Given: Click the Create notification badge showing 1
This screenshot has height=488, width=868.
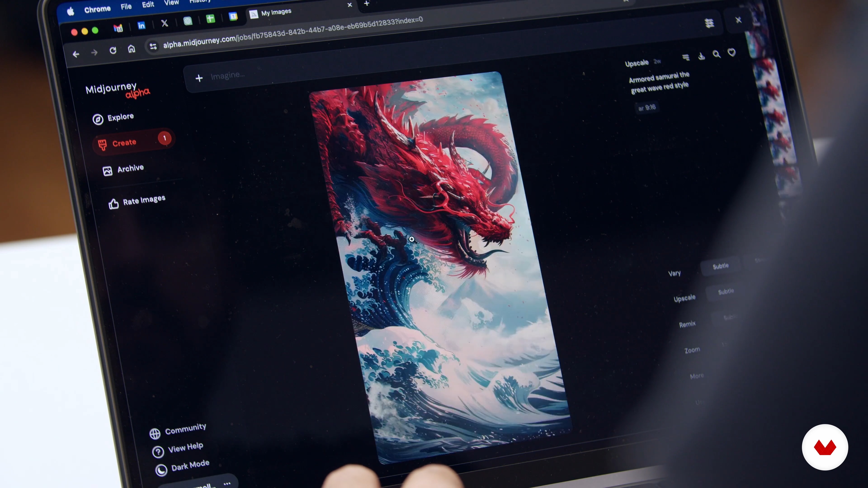Looking at the screenshot, I should click(x=165, y=138).
